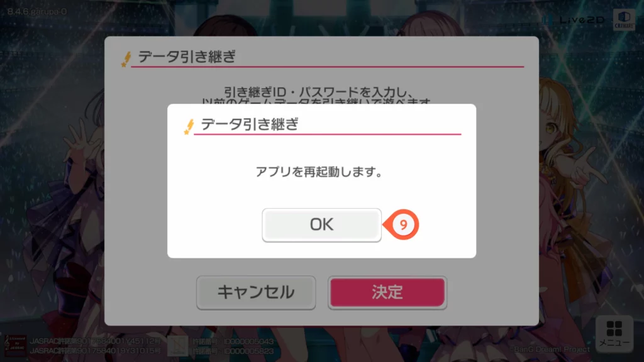Click the 許諾番号 ID000005043 text
This screenshot has height=362, width=644.
click(x=233, y=341)
